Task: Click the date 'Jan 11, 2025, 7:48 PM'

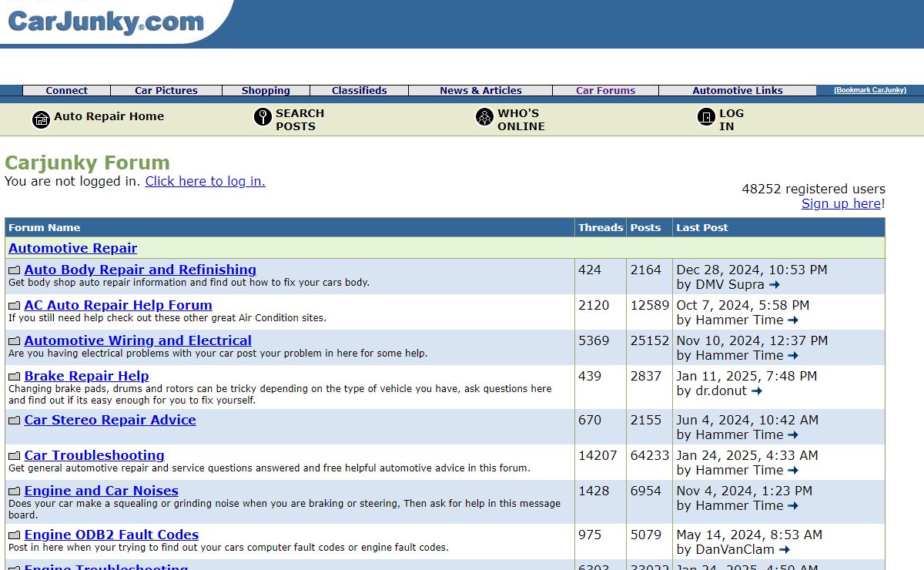Action: [x=747, y=376]
